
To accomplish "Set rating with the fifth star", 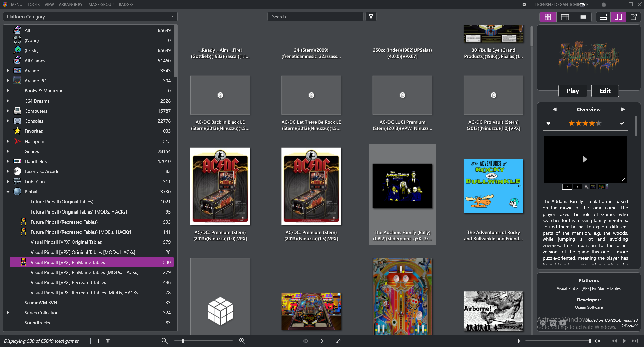I will (x=599, y=123).
